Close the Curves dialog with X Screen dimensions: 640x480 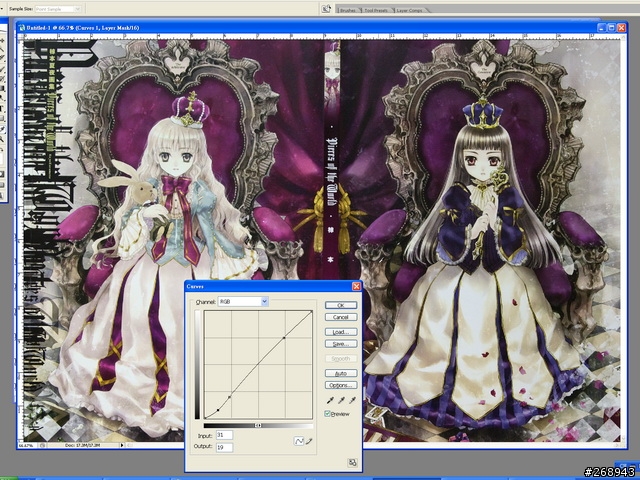pos(356,287)
